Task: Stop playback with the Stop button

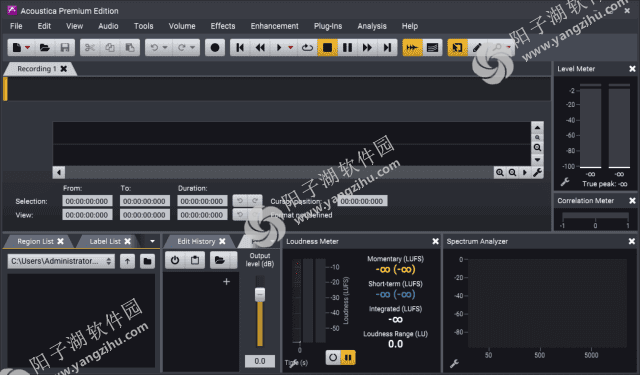Action: pyautogui.click(x=327, y=48)
